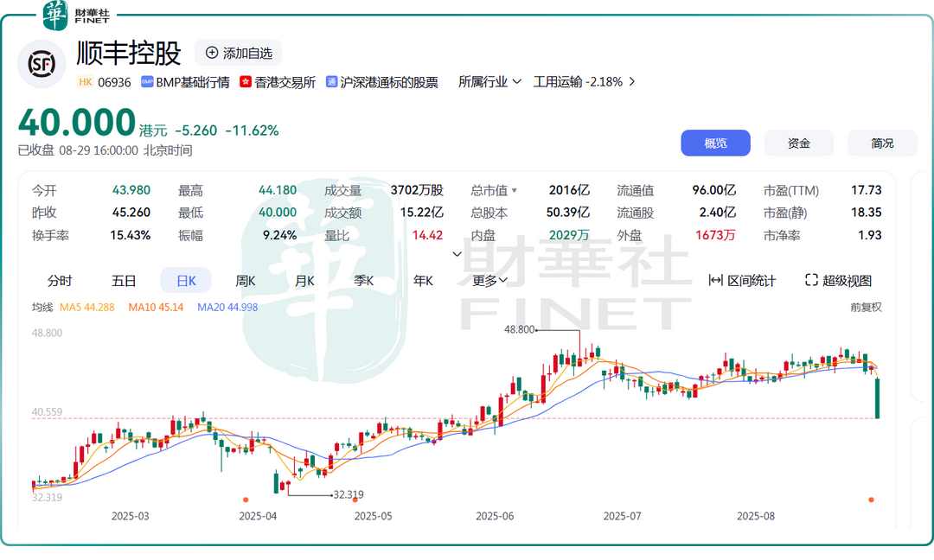934x560 pixels.
Task: Click the 沪深港通标的股票 label
Action: (389, 82)
